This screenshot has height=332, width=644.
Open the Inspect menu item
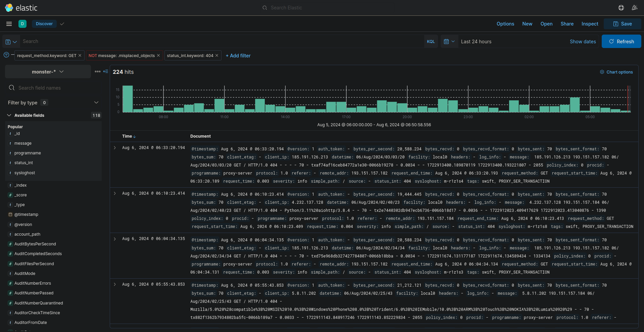coord(590,24)
